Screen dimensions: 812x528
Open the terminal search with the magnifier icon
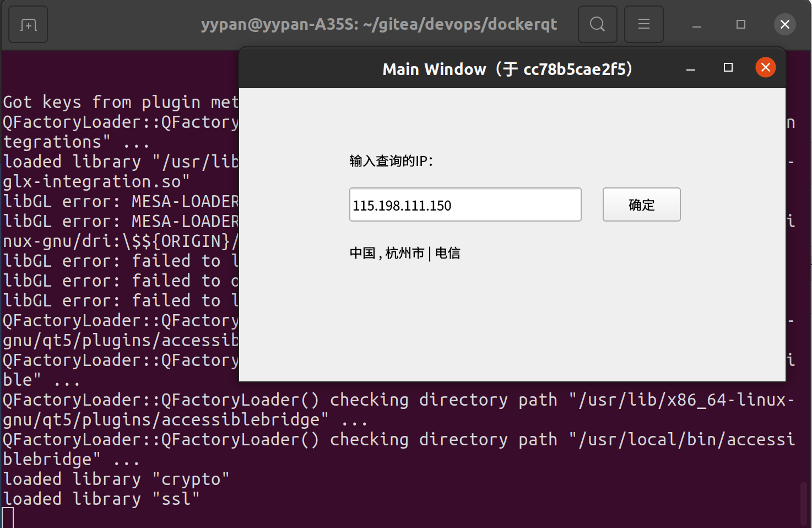597,24
